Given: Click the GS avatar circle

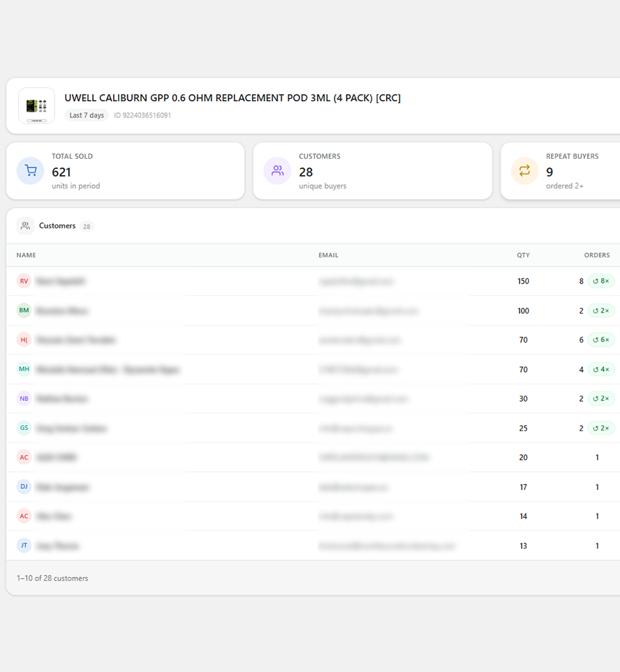Looking at the screenshot, I should pos(24,428).
